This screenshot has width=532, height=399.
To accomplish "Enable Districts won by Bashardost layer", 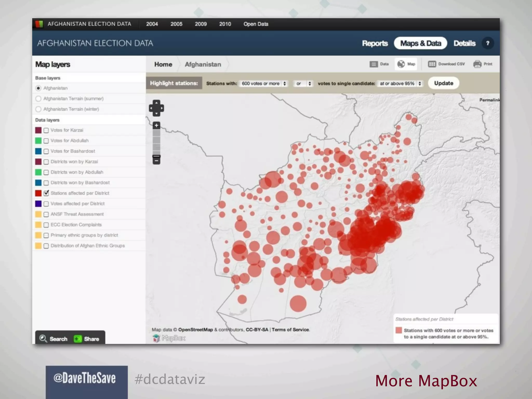I will click(46, 183).
